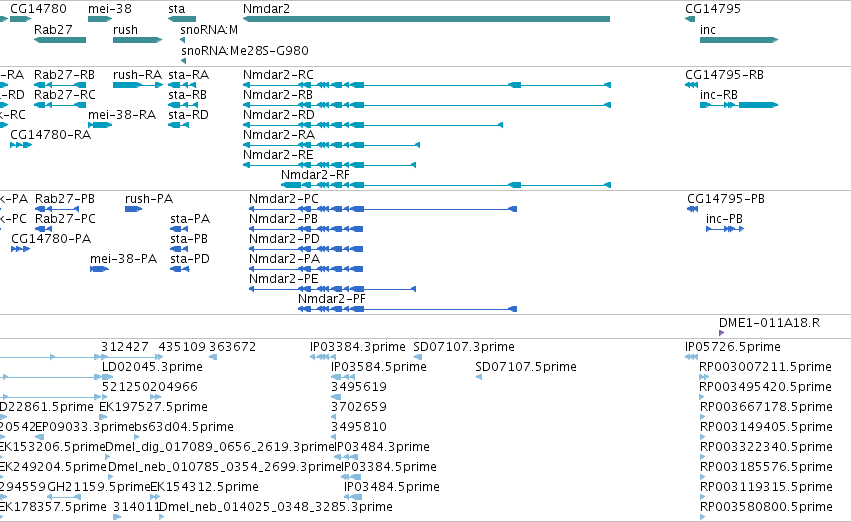Select protein Rab27-PC
This screenshot has height=522, width=851.
point(65,219)
